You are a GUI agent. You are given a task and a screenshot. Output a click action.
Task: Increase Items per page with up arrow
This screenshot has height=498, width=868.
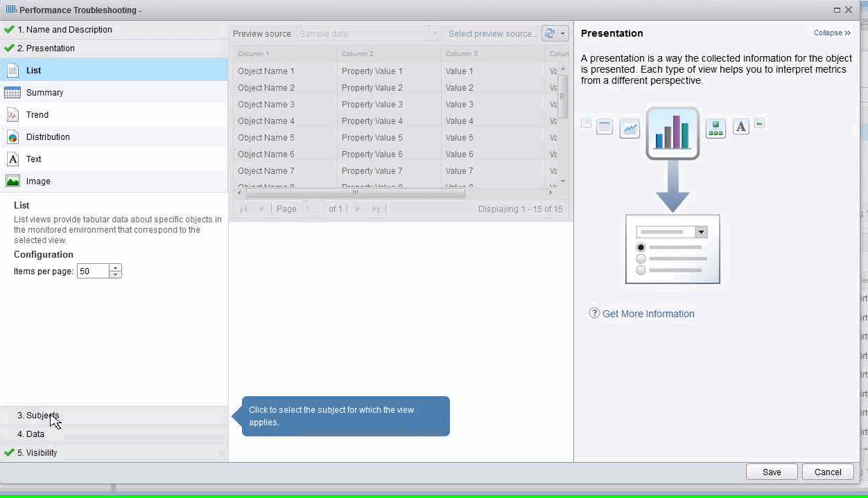pyautogui.click(x=116, y=267)
